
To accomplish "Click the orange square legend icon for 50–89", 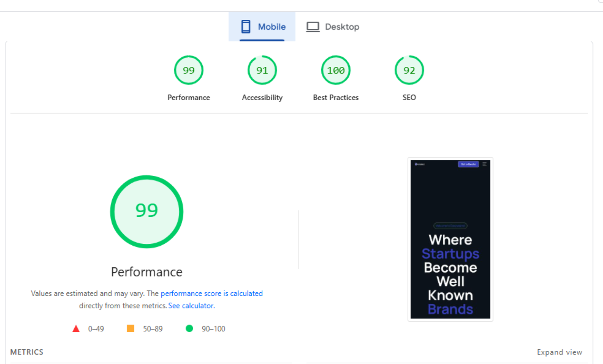I will click(130, 329).
